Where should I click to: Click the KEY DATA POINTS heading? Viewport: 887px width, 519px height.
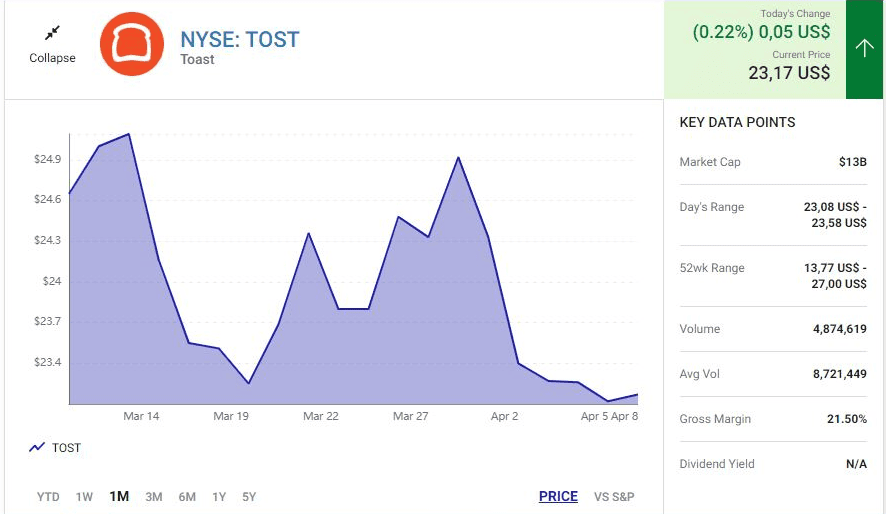point(737,122)
